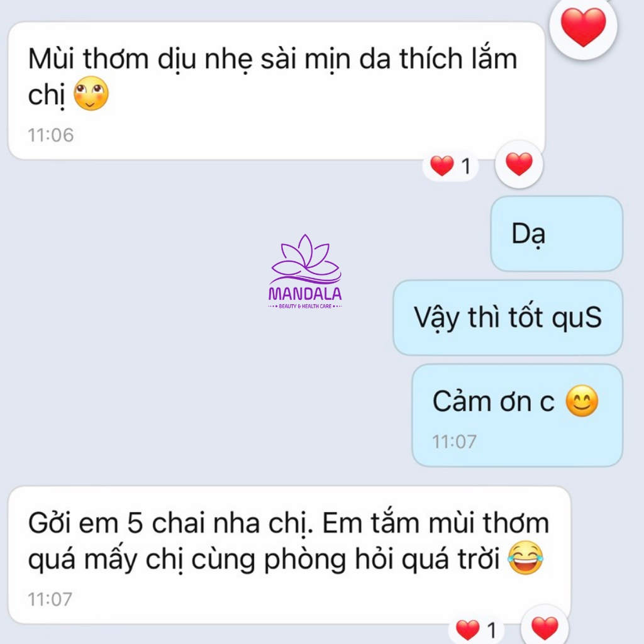
Task: Tap heart react button beside the 11:06 message
Action: tap(519, 164)
